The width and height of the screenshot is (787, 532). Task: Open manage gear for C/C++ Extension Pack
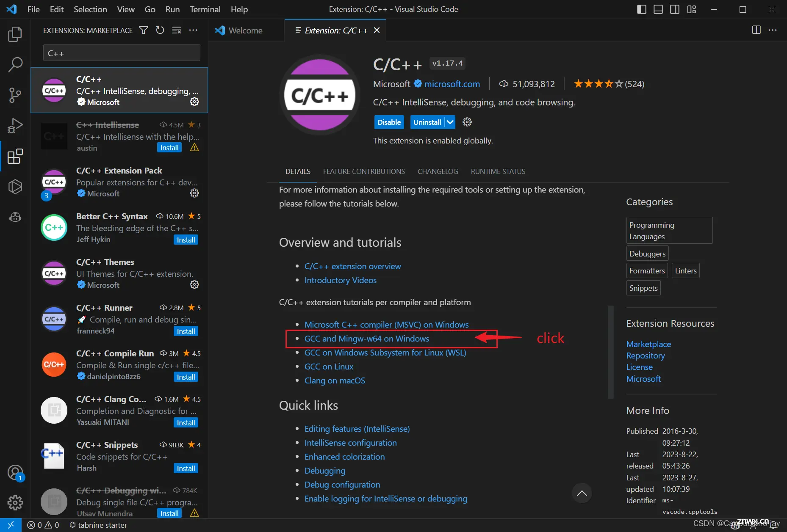[194, 193]
